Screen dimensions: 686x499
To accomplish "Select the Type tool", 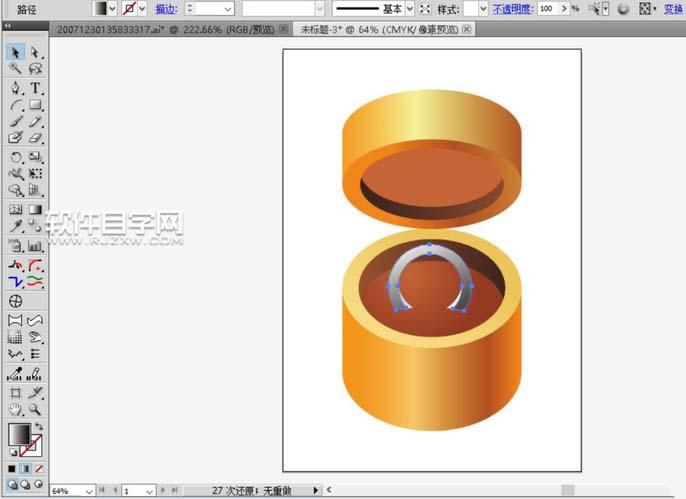I will pyautogui.click(x=35, y=87).
